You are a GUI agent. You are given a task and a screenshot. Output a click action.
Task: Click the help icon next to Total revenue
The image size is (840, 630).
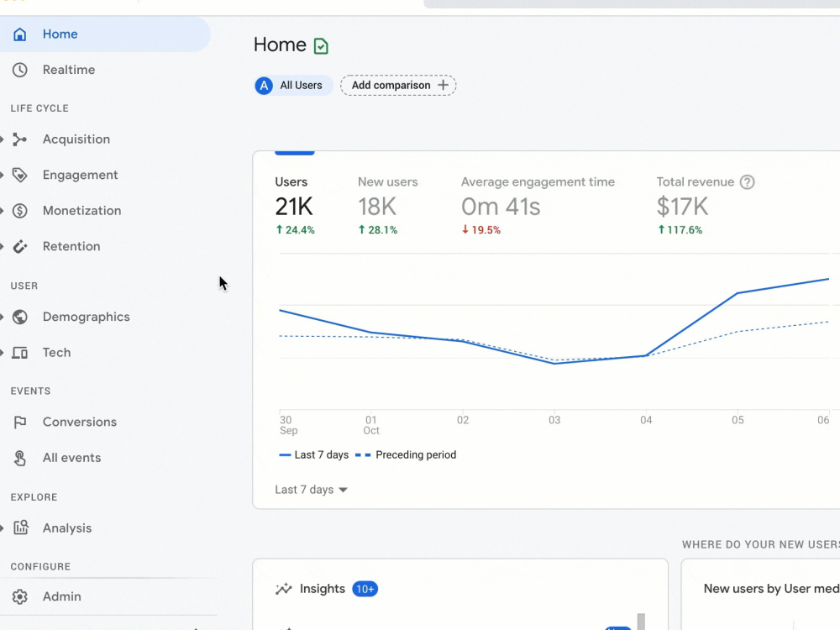pyautogui.click(x=747, y=182)
